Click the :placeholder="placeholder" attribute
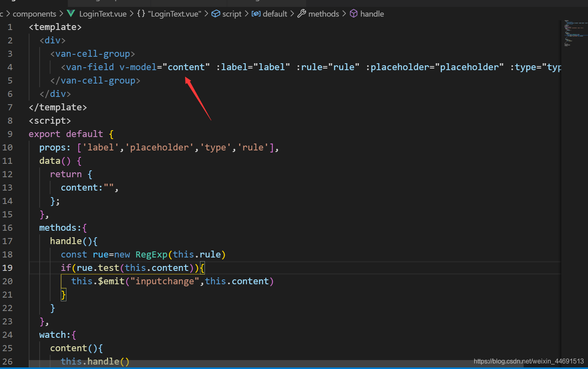The width and height of the screenshot is (588, 369). point(435,67)
